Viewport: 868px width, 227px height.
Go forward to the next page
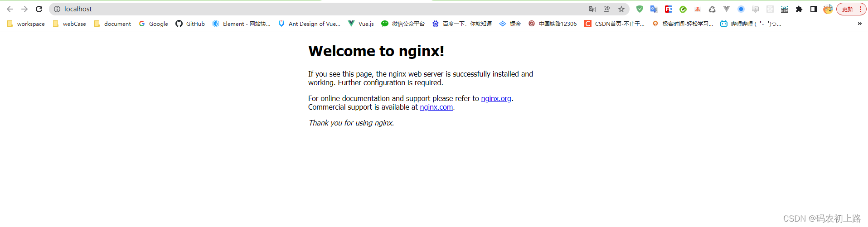24,9
